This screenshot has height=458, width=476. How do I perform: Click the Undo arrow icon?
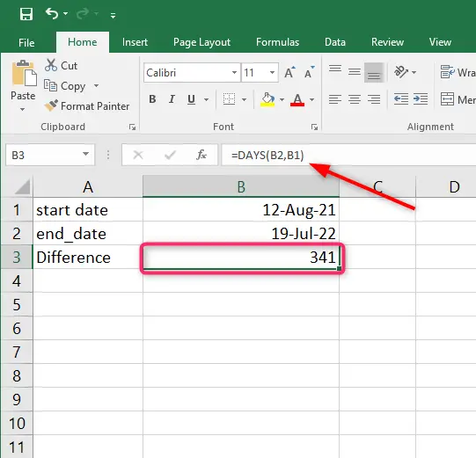pos(52,13)
